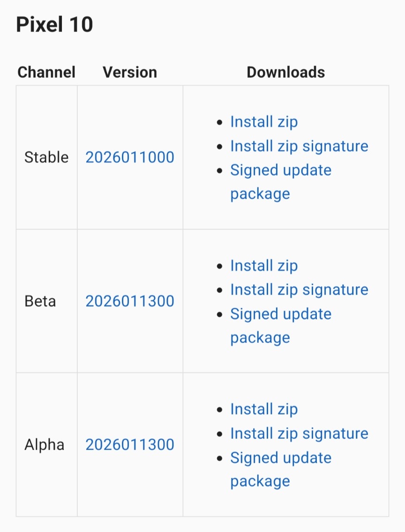Viewport: 405px width, 532px height.
Task: Open Beta Install zip signature link
Action: (299, 290)
